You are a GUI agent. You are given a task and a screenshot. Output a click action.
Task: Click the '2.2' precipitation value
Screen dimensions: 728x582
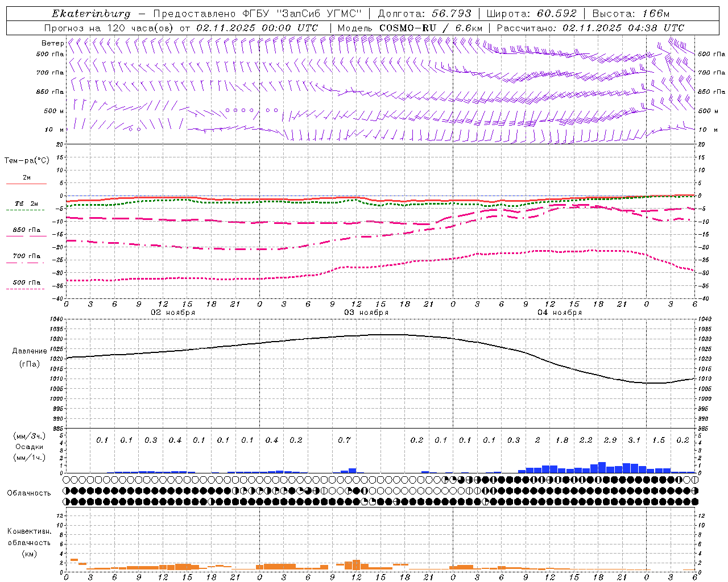click(x=586, y=440)
